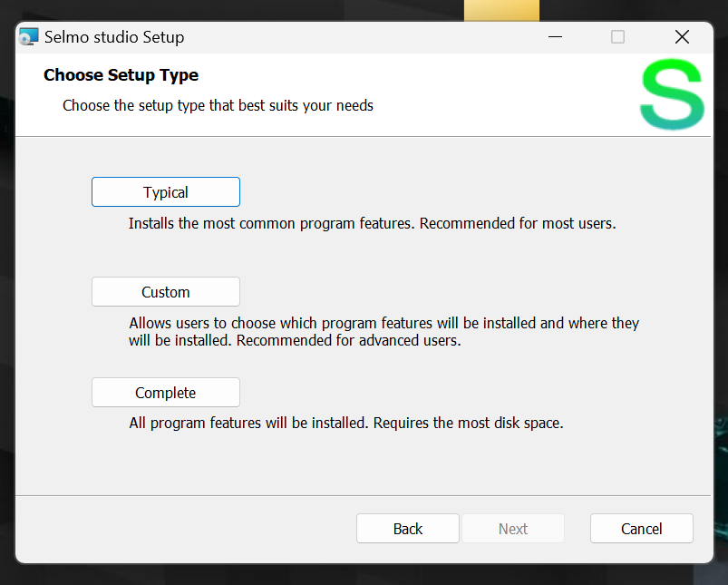Click the 'Choose Setup Type' heading
The width and height of the screenshot is (728, 585).
(x=121, y=75)
